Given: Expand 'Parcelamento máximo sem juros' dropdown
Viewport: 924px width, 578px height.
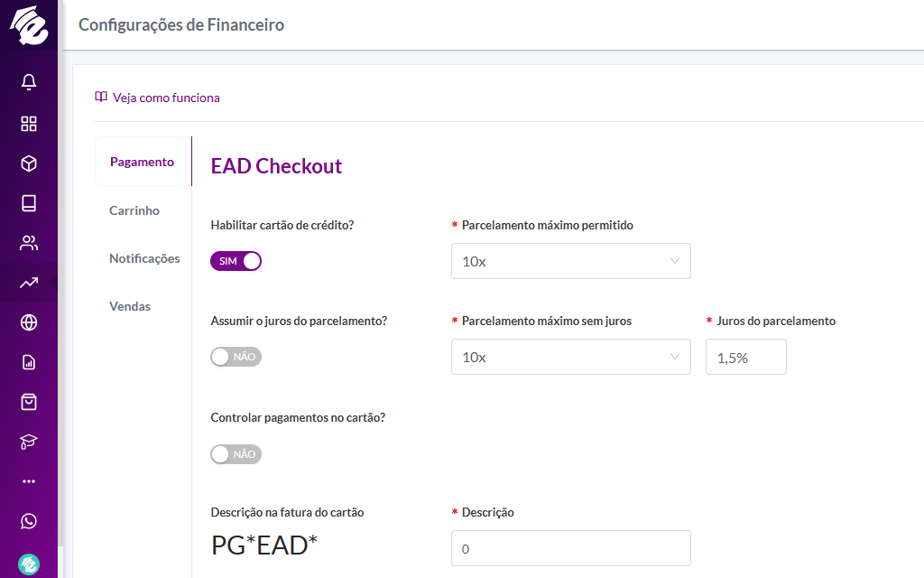Looking at the screenshot, I should (x=570, y=357).
